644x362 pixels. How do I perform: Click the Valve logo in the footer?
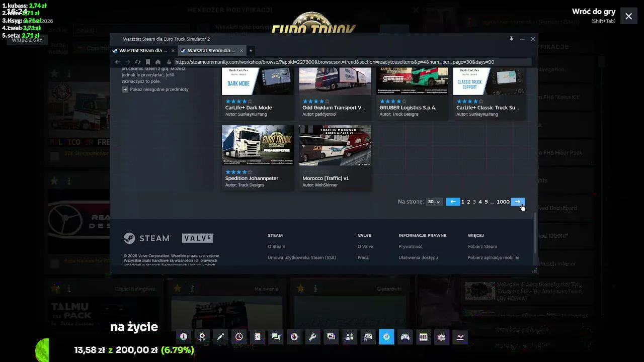[x=198, y=238]
